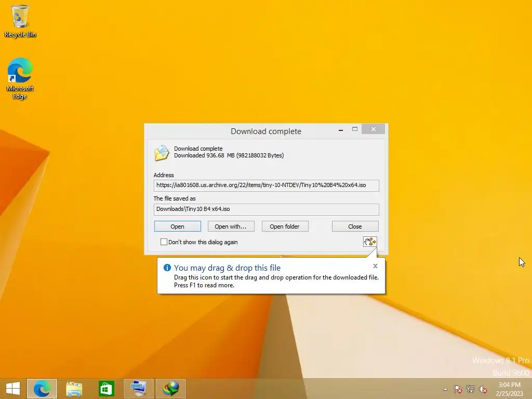This screenshot has width=532, height=399.
Task: Dismiss the drag & drop tooltip balloon
Action: [x=375, y=266]
